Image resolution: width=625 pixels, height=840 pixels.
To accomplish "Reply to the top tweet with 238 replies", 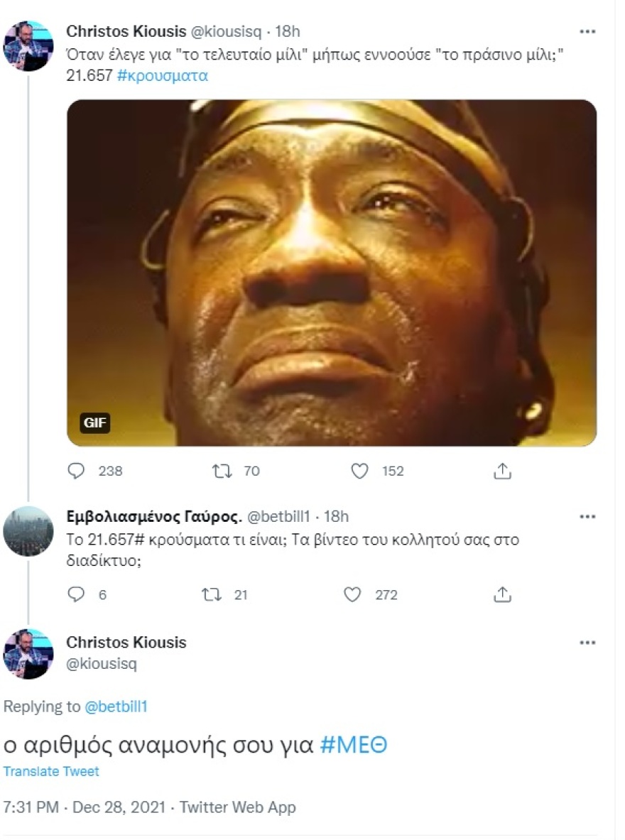I will coord(77,471).
